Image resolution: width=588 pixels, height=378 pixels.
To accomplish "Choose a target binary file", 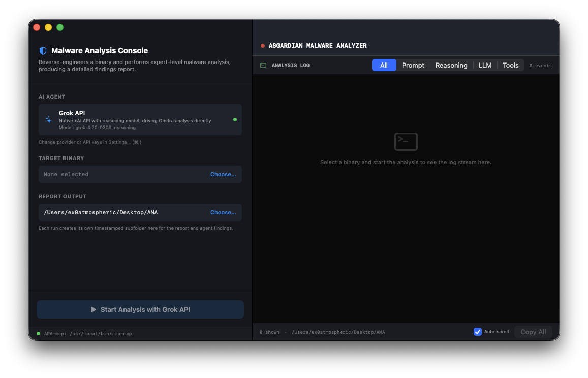I will [223, 174].
